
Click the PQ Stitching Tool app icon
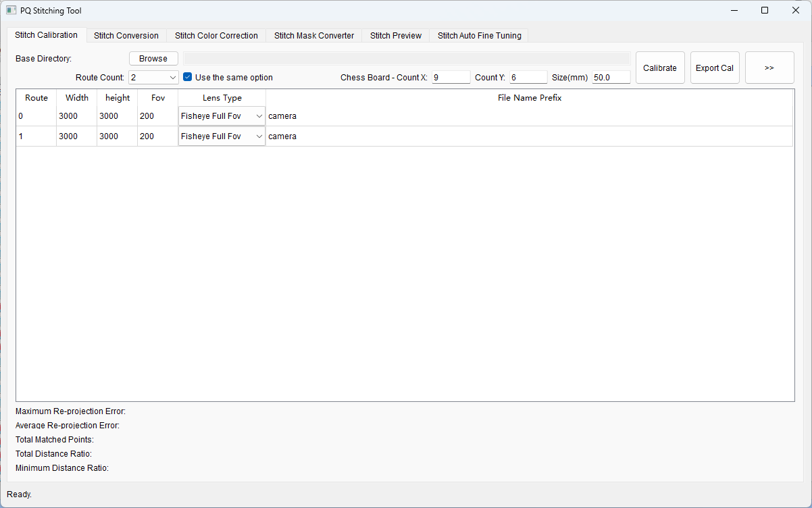pyautogui.click(x=11, y=11)
